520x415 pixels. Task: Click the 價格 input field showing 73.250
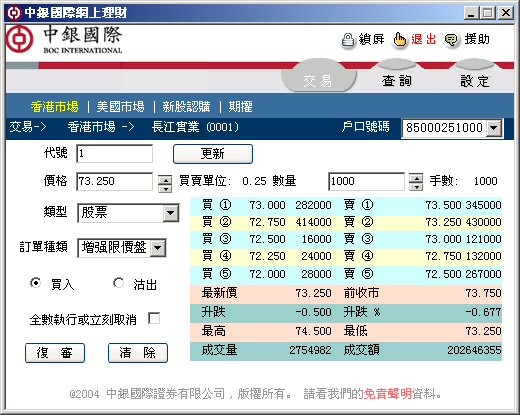coord(115,181)
